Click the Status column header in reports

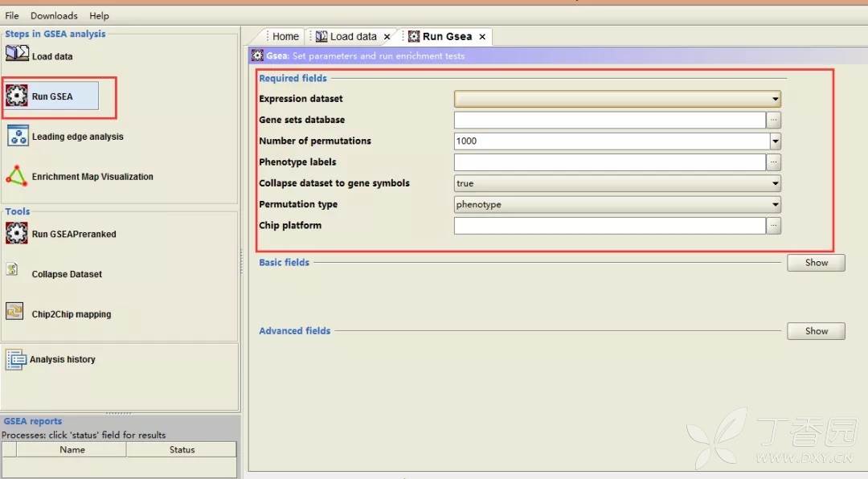click(182, 449)
